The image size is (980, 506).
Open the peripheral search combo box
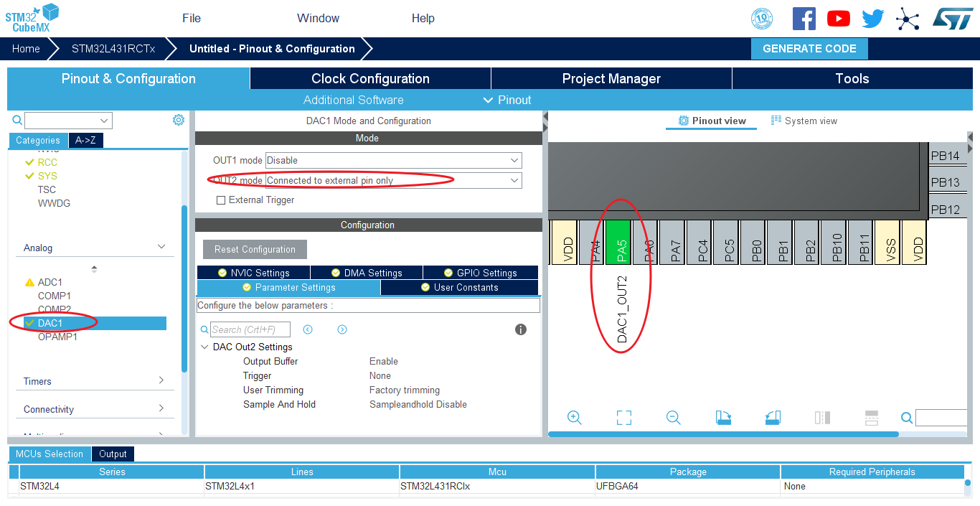68,121
